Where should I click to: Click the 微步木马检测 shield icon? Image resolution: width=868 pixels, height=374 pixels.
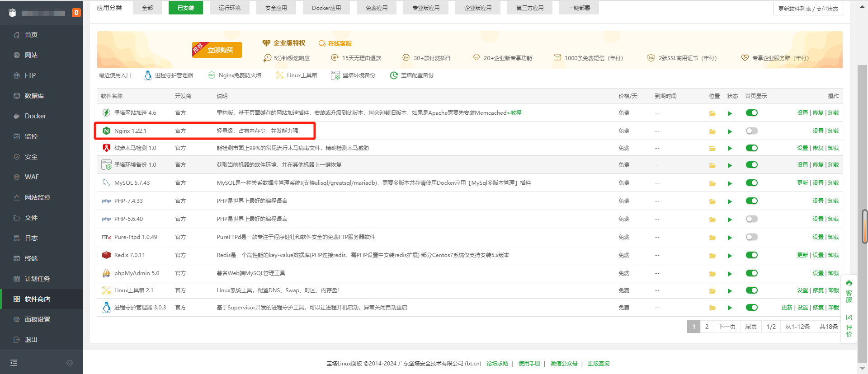click(x=106, y=148)
